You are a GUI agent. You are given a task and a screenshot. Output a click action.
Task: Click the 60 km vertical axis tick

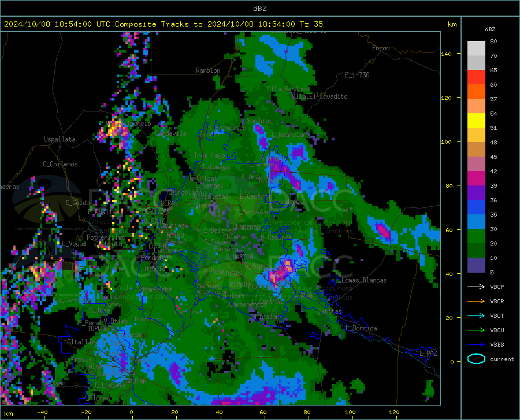click(x=449, y=230)
